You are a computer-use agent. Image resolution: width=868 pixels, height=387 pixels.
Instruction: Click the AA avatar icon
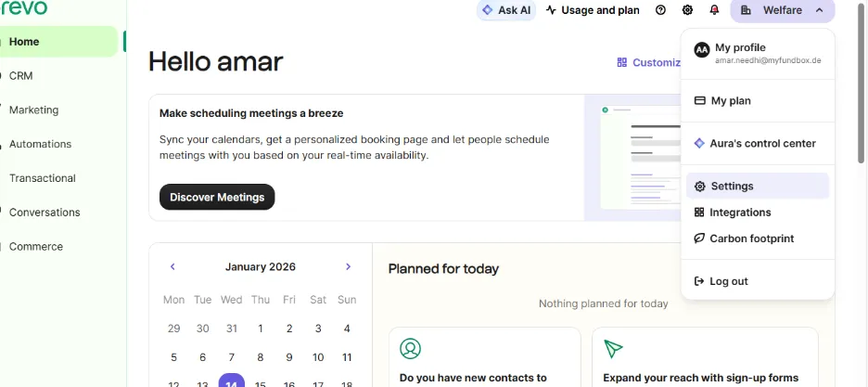[x=701, y=50]
